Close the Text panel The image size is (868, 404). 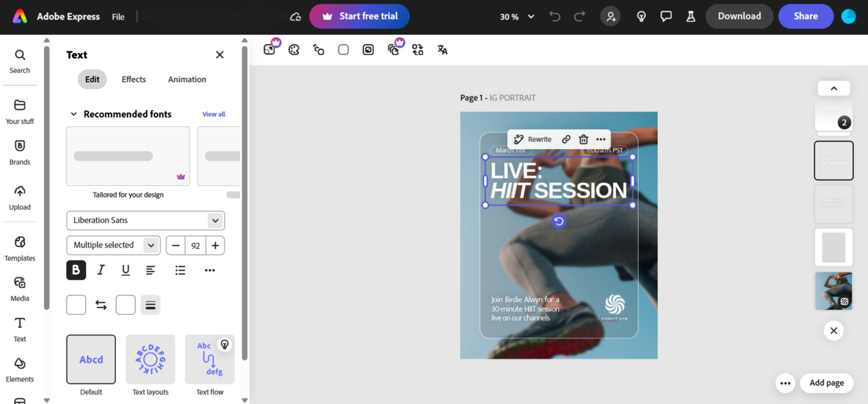coord(220,55)
